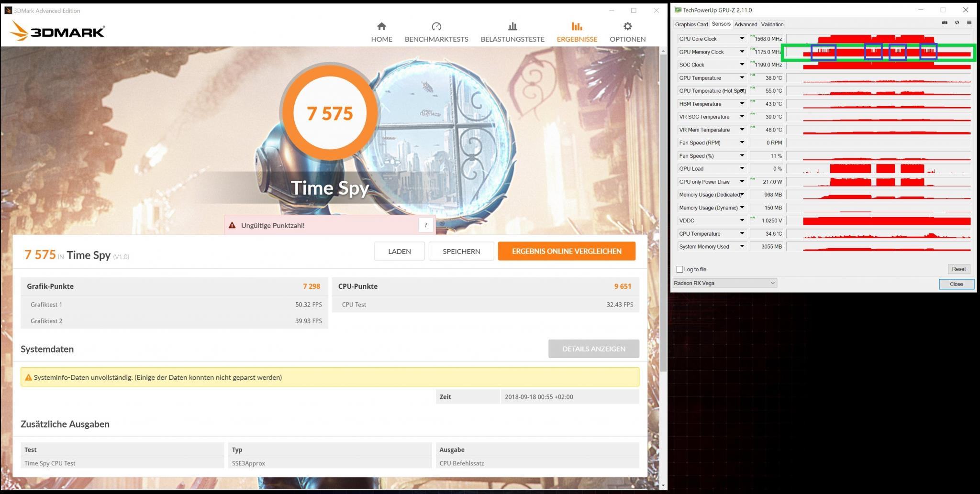The image size is (980, 494).
Task: Click the scroll up arrow in 3DMark
Action: (663, 50)
